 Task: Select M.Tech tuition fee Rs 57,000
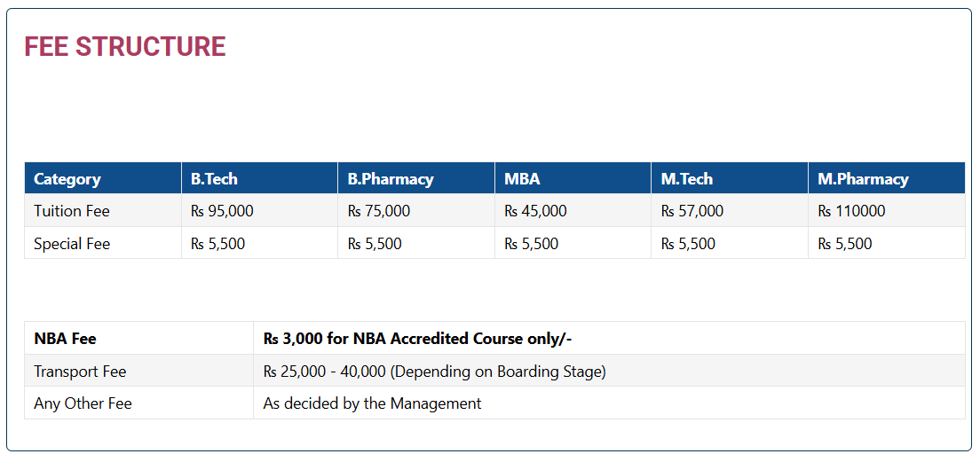[x=692, y=211]
